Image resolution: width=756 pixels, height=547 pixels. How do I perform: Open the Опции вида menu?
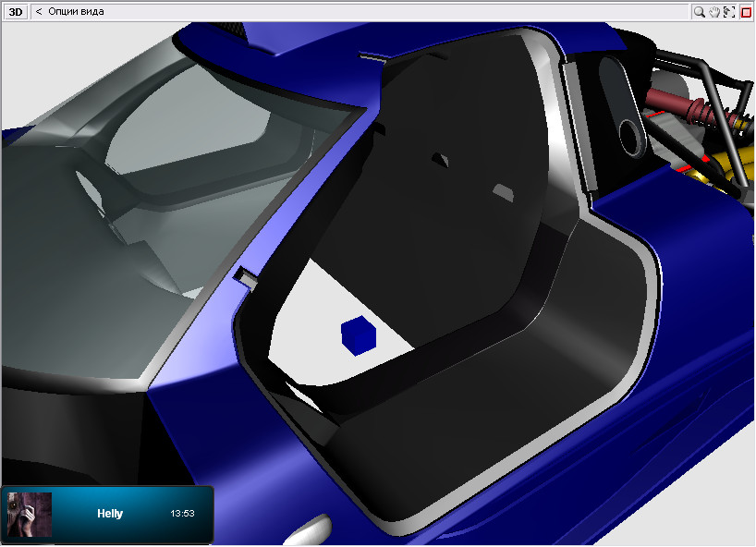pos(76,11)
